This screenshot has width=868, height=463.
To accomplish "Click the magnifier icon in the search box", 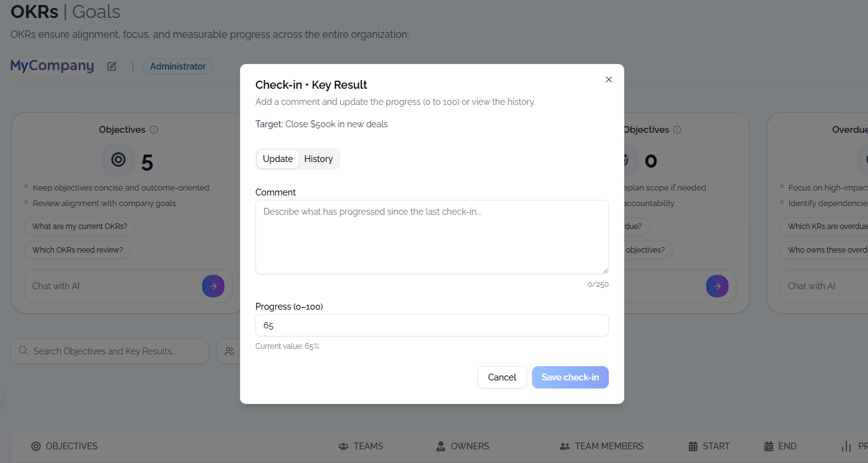I will point(23,351).
